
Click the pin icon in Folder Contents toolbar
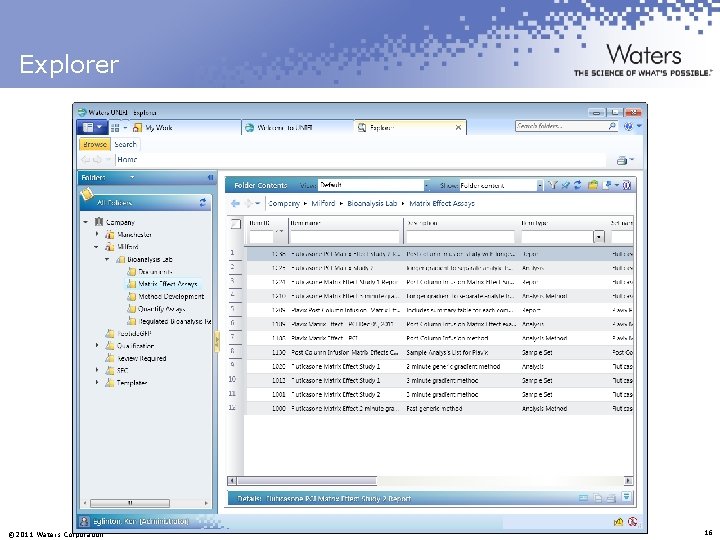(565, 185)
